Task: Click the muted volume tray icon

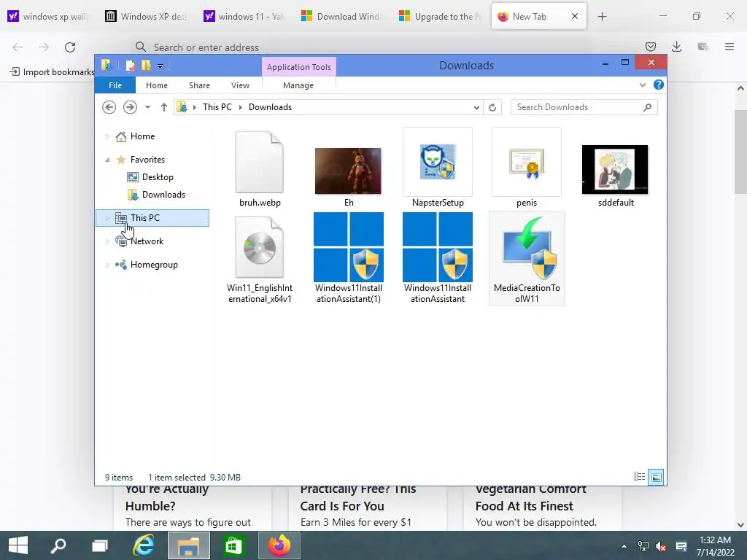Action: point(661,546)
